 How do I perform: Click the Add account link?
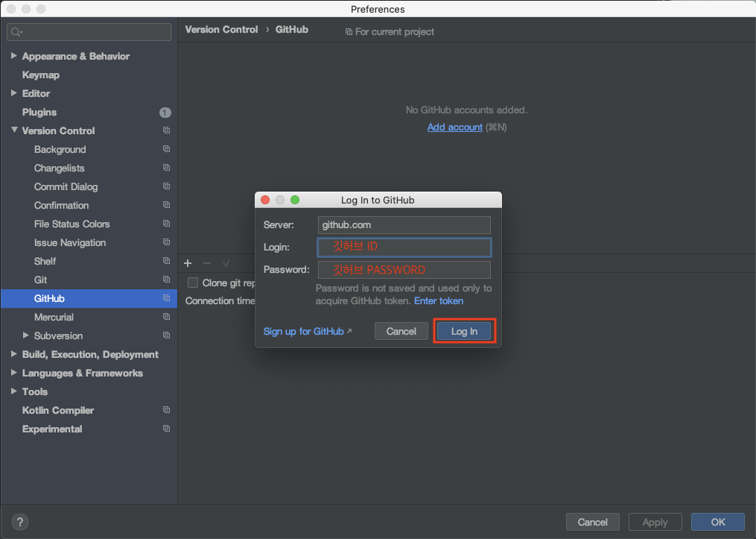pos(454,127)
